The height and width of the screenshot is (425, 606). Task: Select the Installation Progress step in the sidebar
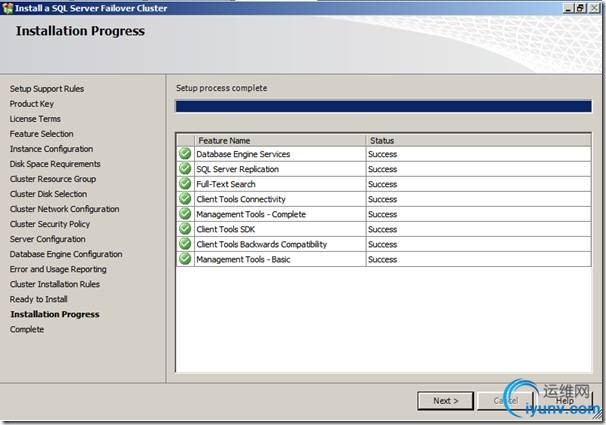[55, 314]
